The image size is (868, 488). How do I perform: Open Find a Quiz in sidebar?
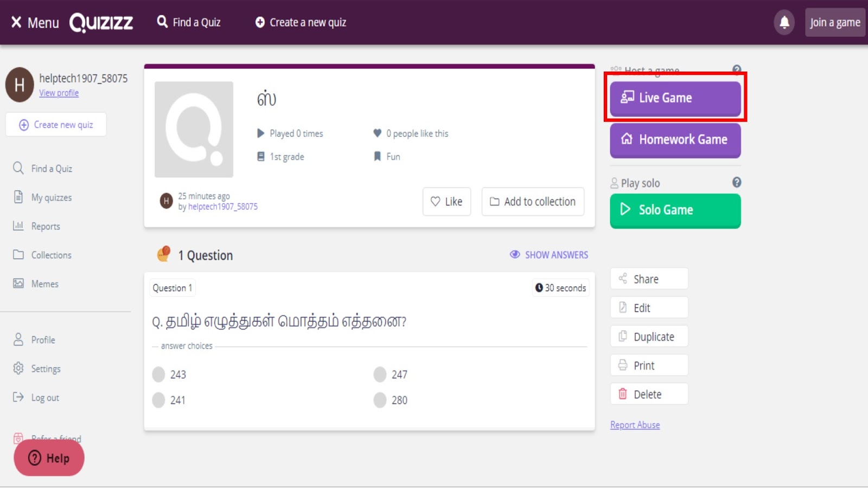[x=42, y=169]
